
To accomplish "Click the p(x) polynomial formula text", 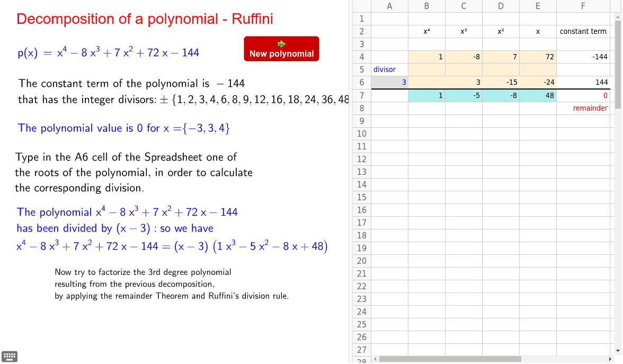I will pos(108,52).
